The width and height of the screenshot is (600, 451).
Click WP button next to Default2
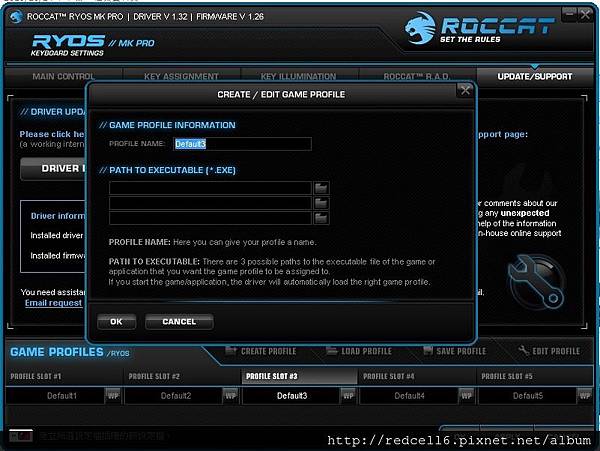tap(230, 396)
